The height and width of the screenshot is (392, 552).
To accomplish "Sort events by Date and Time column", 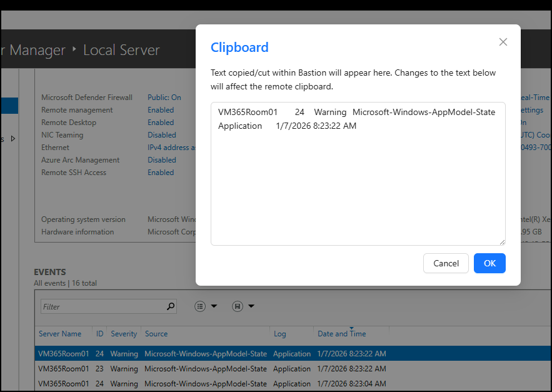I will 341,334.
